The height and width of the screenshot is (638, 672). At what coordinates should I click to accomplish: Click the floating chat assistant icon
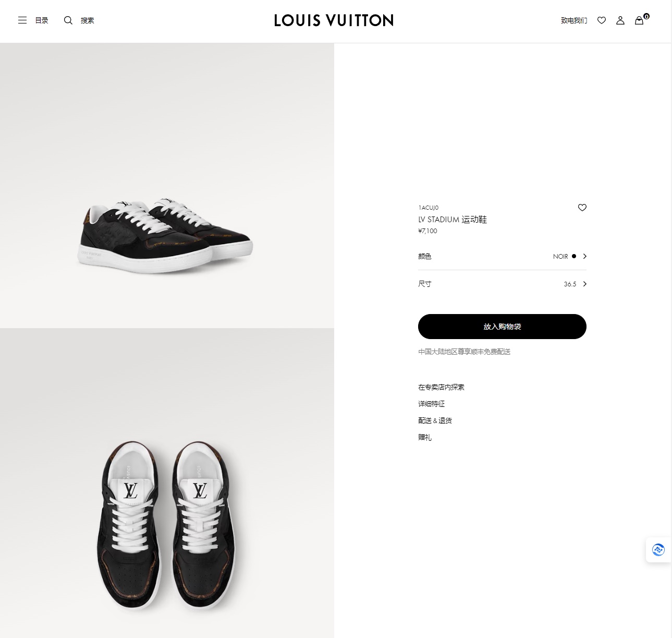click(658, 550)
